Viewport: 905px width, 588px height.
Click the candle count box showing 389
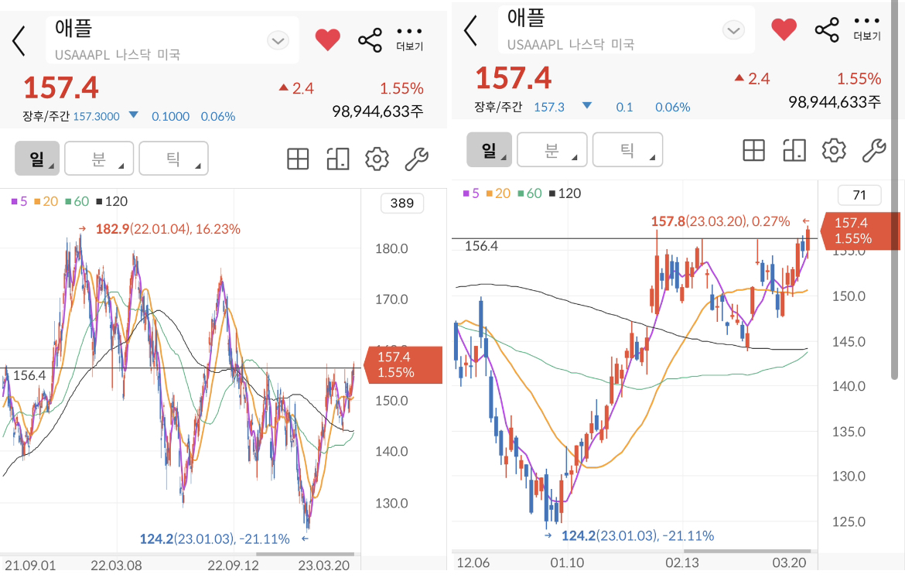401,203
